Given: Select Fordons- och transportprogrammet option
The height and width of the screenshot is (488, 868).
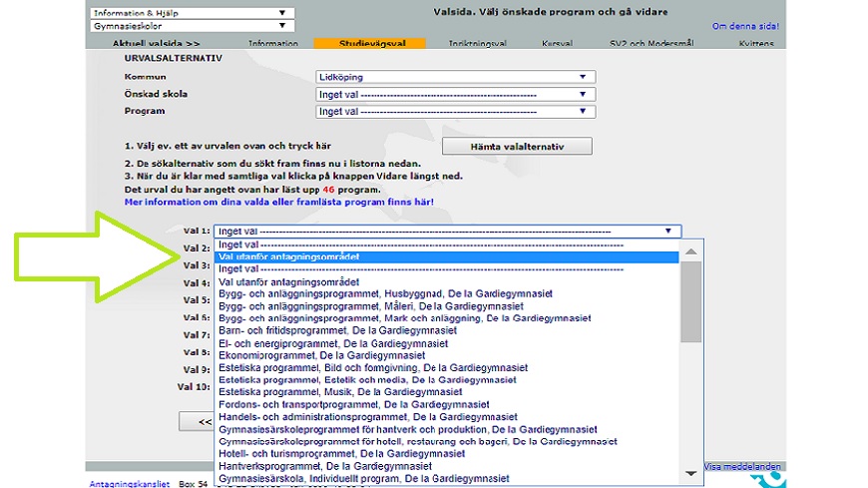Looking at the screenshot, I should coord(446,405).
